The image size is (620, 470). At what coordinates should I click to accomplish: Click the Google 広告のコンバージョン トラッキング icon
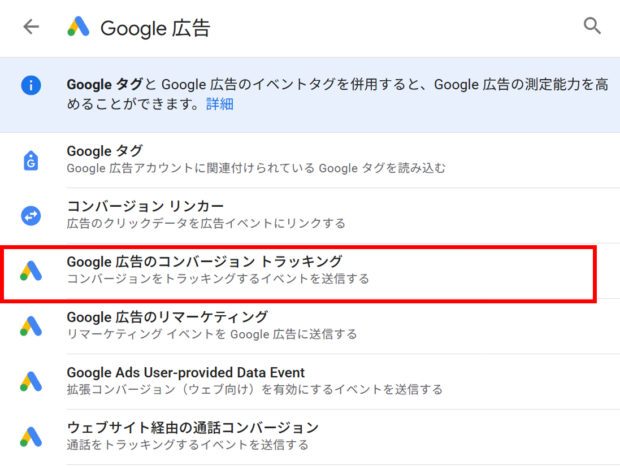[31, 270]
